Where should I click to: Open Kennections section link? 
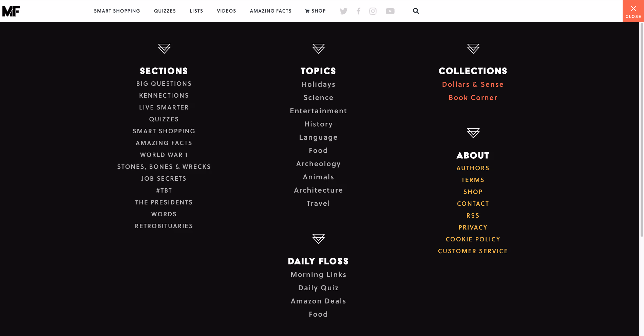164,96
